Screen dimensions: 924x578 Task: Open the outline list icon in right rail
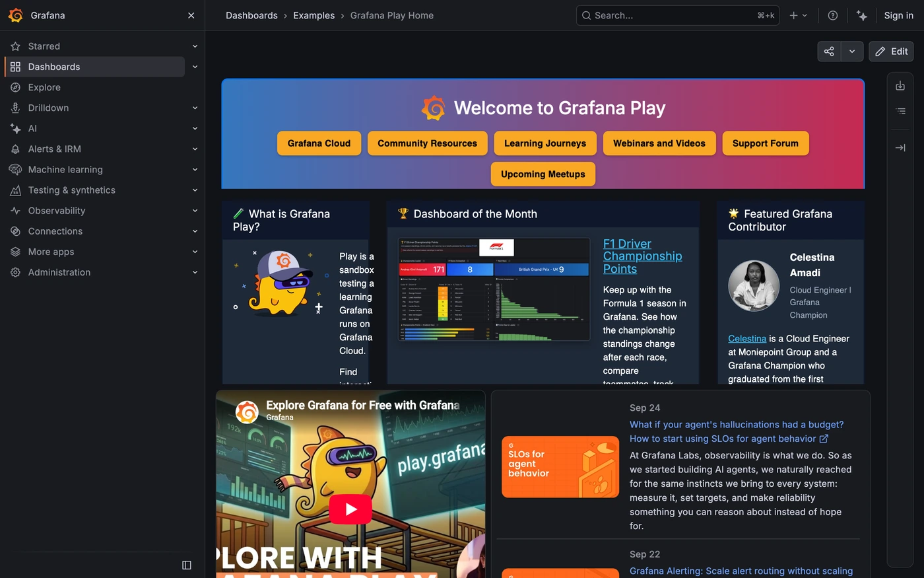[x=900, y=111]
